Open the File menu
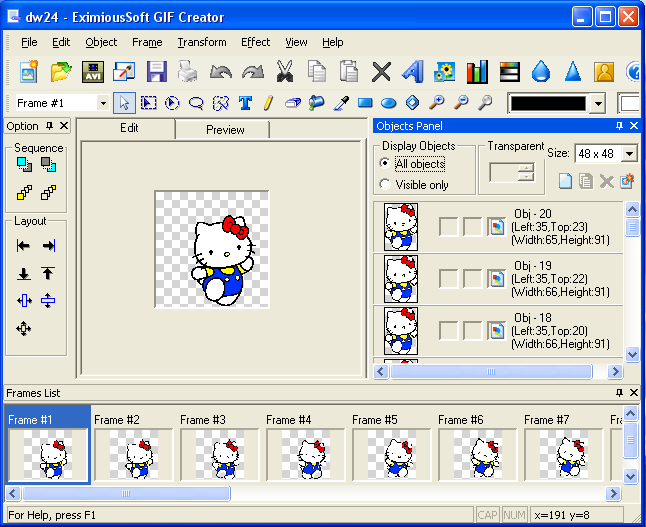Screen dimensions: 646x527 click(29, 42)
